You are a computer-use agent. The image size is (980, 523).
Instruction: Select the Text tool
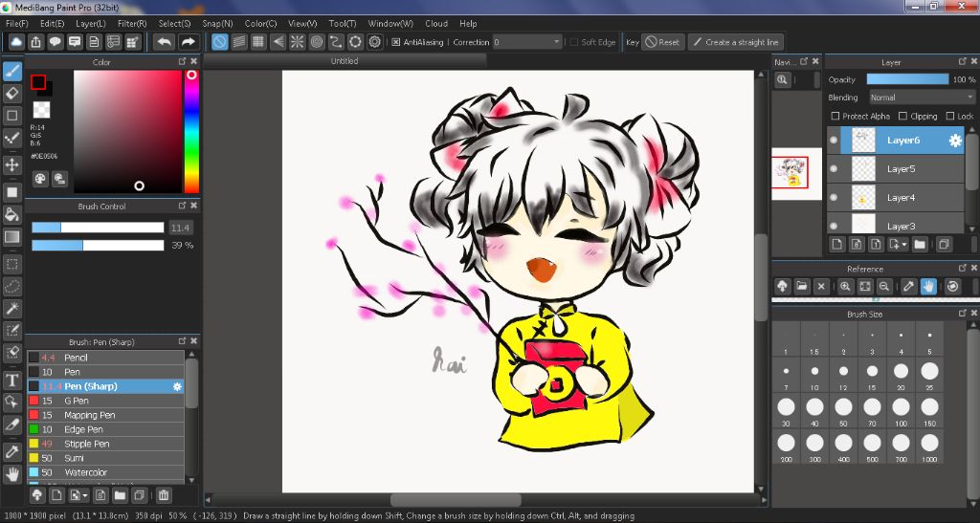click(11, 381)
